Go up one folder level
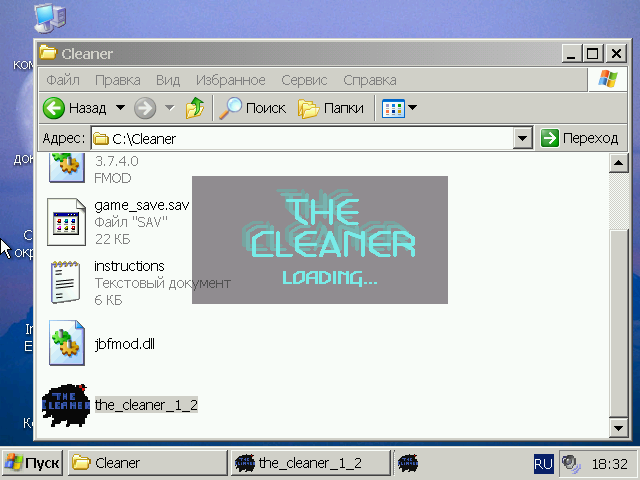 click(195, 108)
